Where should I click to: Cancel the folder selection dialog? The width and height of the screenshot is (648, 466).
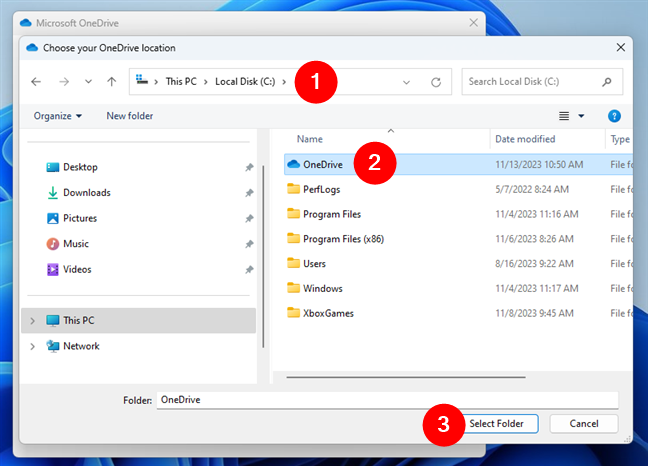pos(584,424)
